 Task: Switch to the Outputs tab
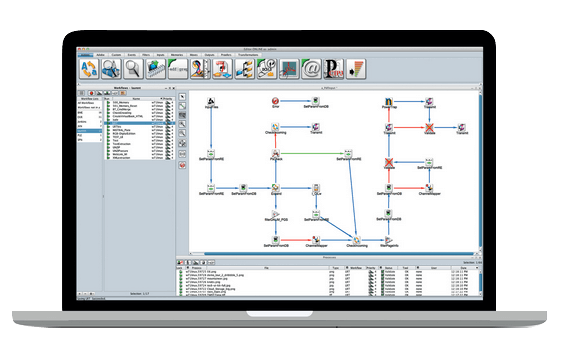point(209,55)
